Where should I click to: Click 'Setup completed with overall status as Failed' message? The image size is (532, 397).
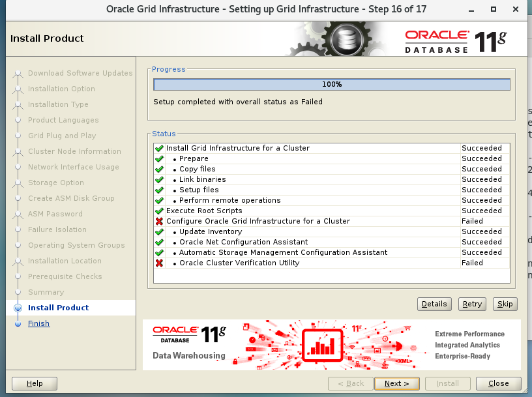pos(238,102)
